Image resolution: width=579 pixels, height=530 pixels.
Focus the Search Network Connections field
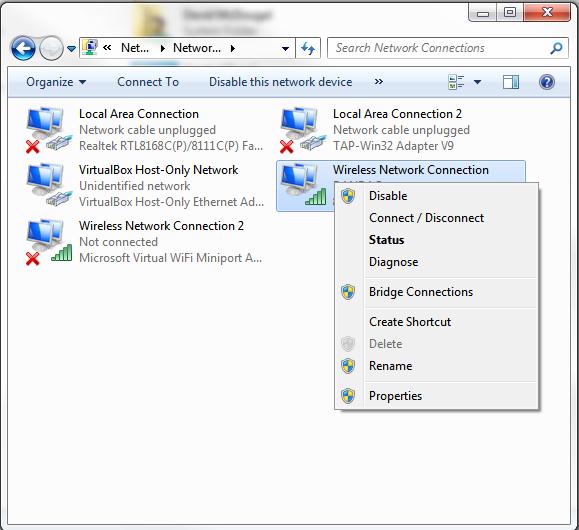pos(439,48)
